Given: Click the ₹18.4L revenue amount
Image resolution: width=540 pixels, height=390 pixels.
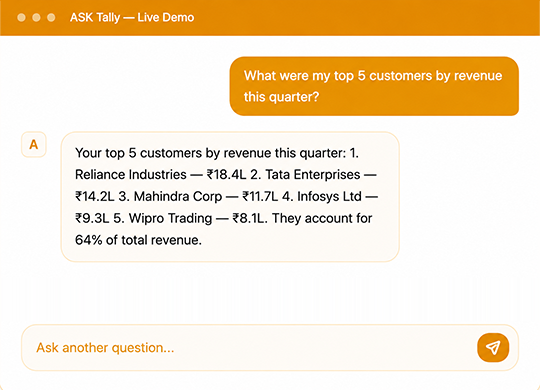Looking at the screenshot, I should point(226,175).
